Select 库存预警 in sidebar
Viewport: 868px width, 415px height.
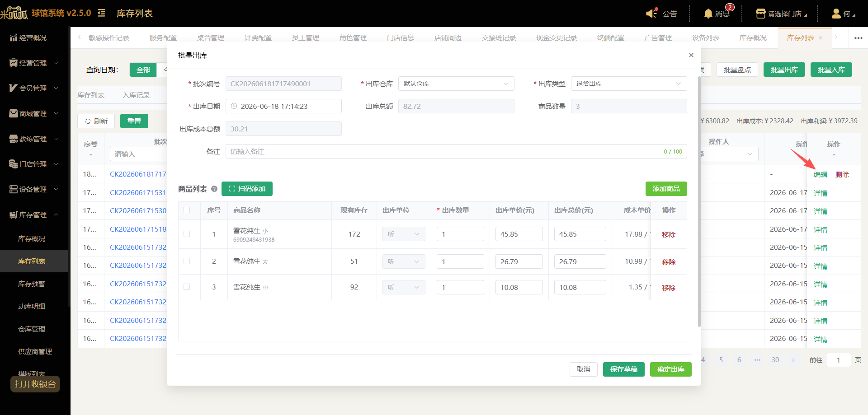pyautogui.click(x=32, y=284)
